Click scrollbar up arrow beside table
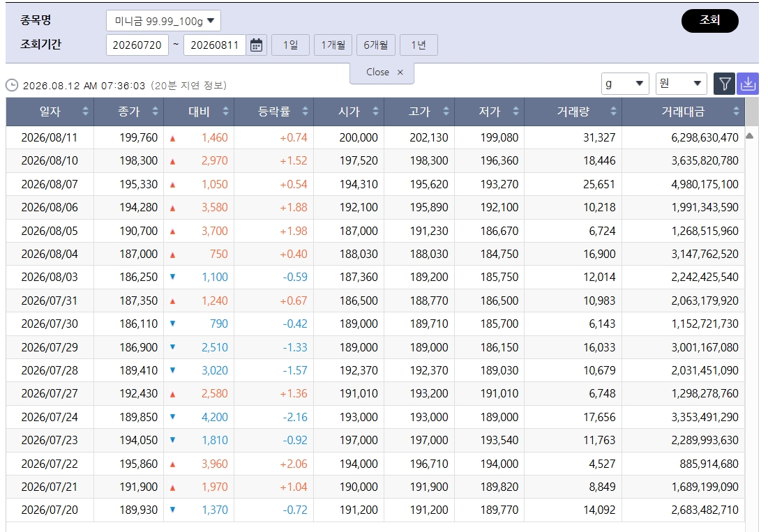 click(x=749, y=136)
